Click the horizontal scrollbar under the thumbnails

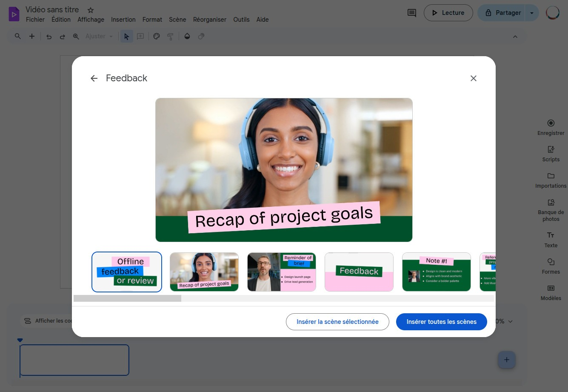[x=128, y=298]
